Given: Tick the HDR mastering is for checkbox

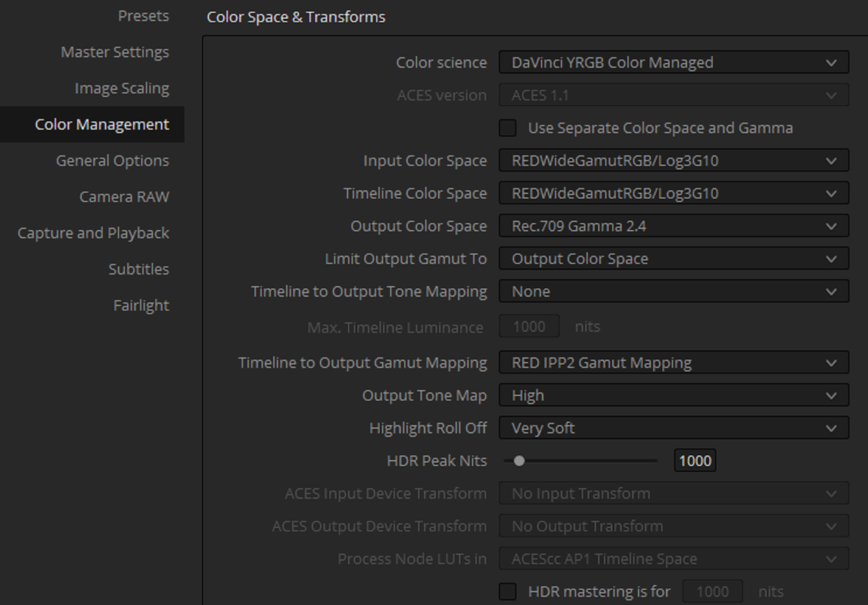Looking at the screenshot, I should pos(508,591).
